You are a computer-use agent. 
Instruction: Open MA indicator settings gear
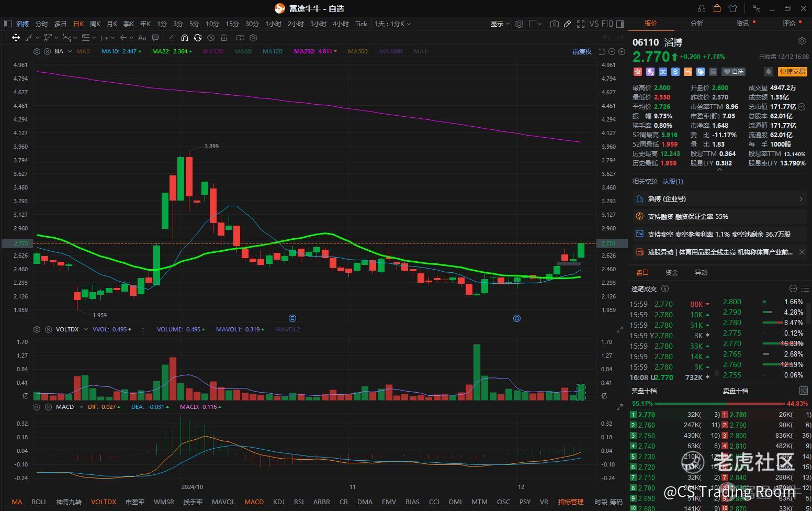[x=37, y=51]
